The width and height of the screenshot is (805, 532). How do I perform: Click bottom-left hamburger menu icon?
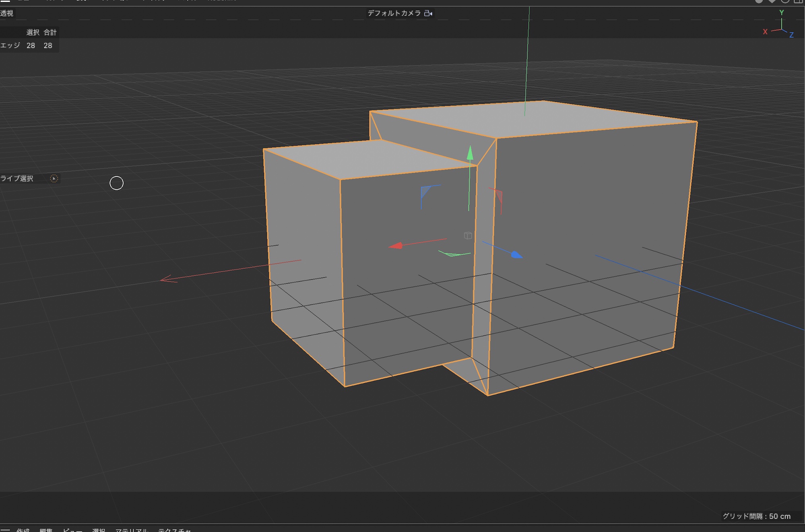(x=5, y=530)
